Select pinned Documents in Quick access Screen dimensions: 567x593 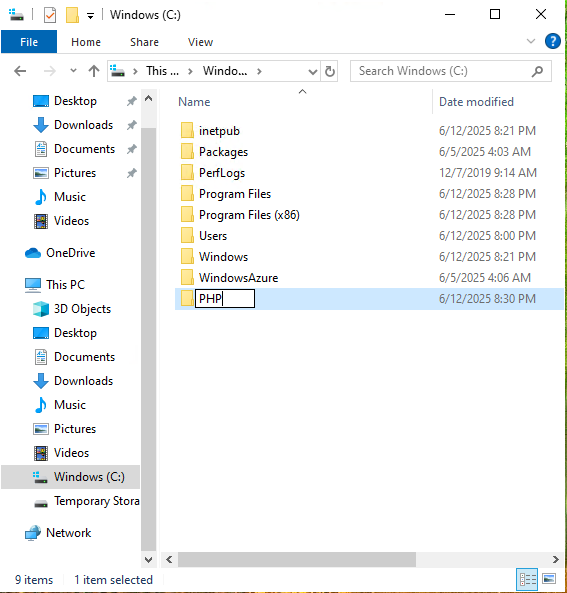(84, 149)
